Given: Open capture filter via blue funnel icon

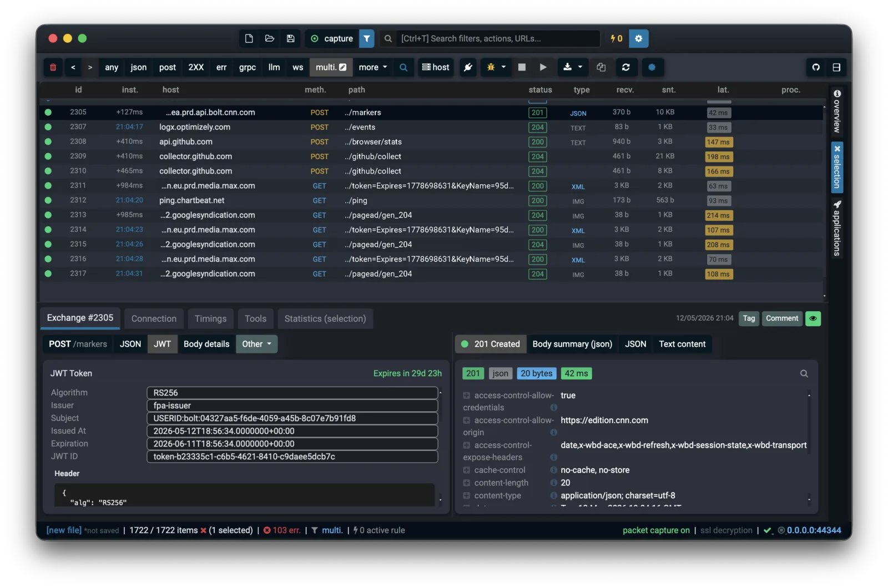Looking at the screenshot, I should pyautogui.click(x=367, y=38).
